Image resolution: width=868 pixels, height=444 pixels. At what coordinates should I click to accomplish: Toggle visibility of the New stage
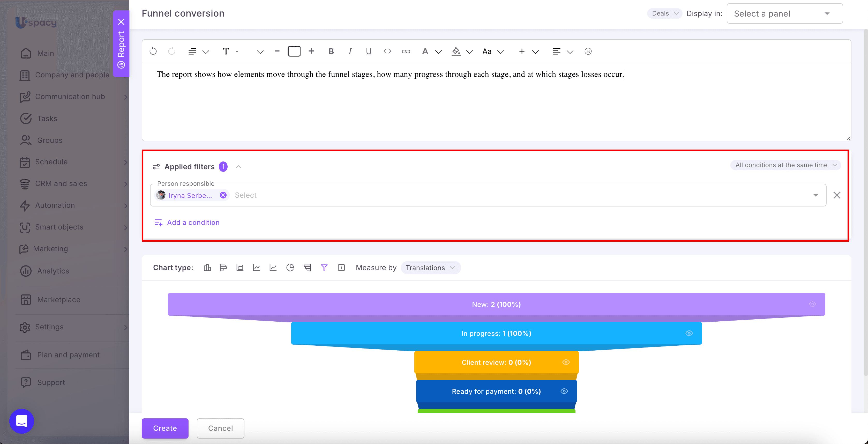coord(812,304)
